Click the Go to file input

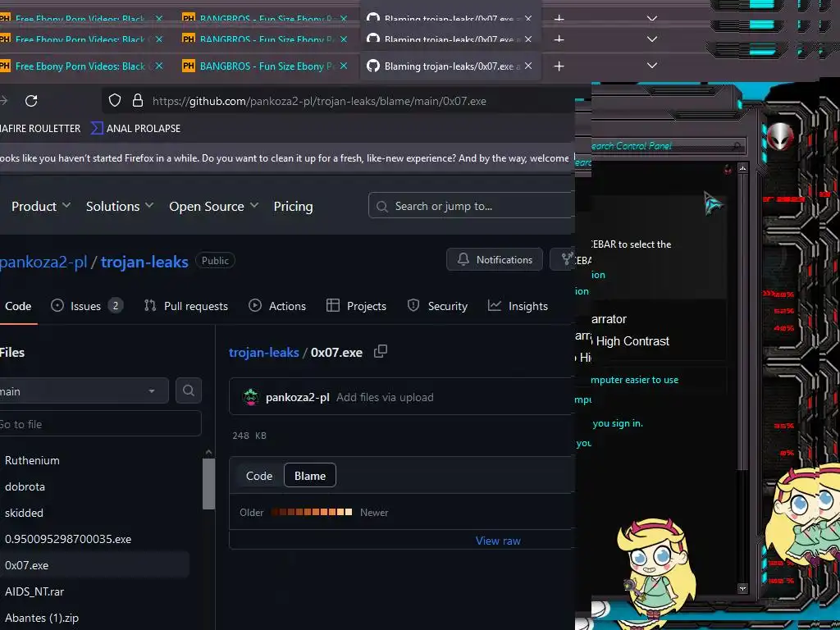click(101, 424)
